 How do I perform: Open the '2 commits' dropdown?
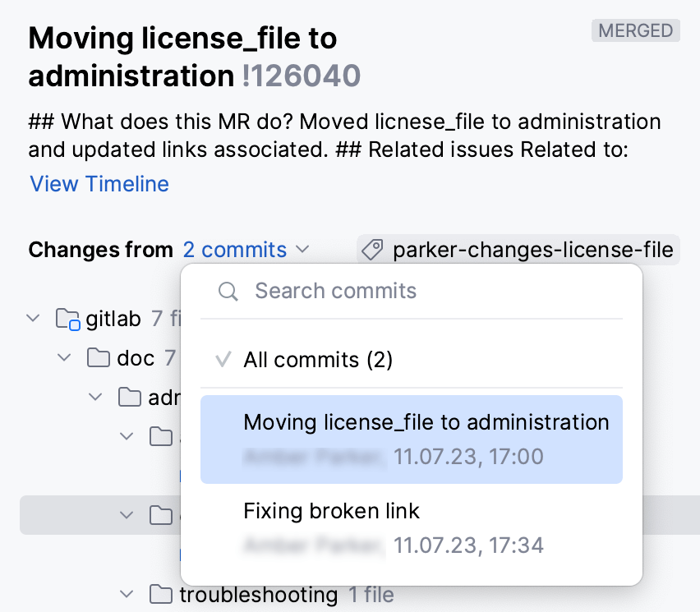pyautogui.click(x=245, y=250)
